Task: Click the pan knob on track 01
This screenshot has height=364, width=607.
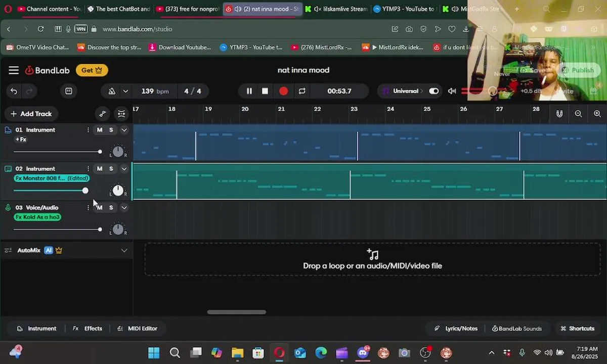Action: click(118, 151)
